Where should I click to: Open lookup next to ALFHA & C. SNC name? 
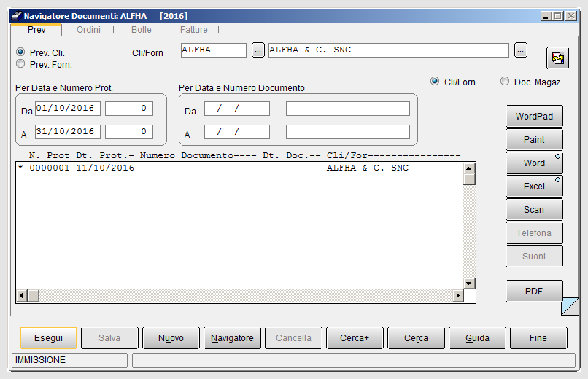point(520,50)
